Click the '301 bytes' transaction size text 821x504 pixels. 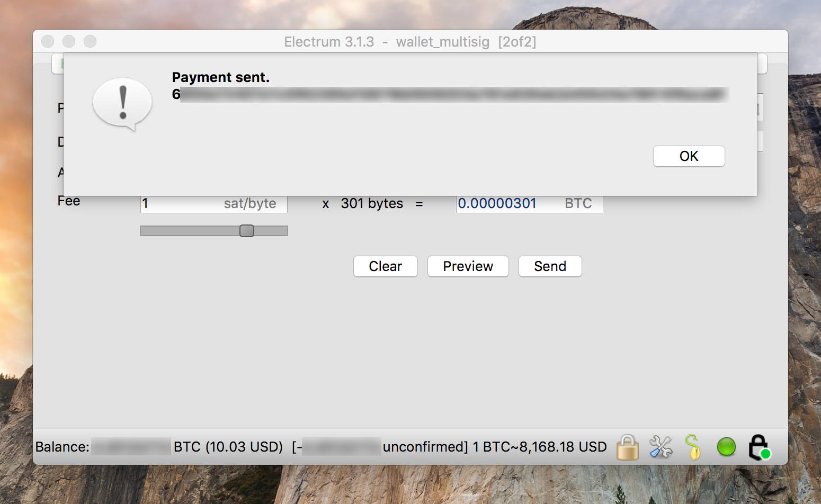372,203
